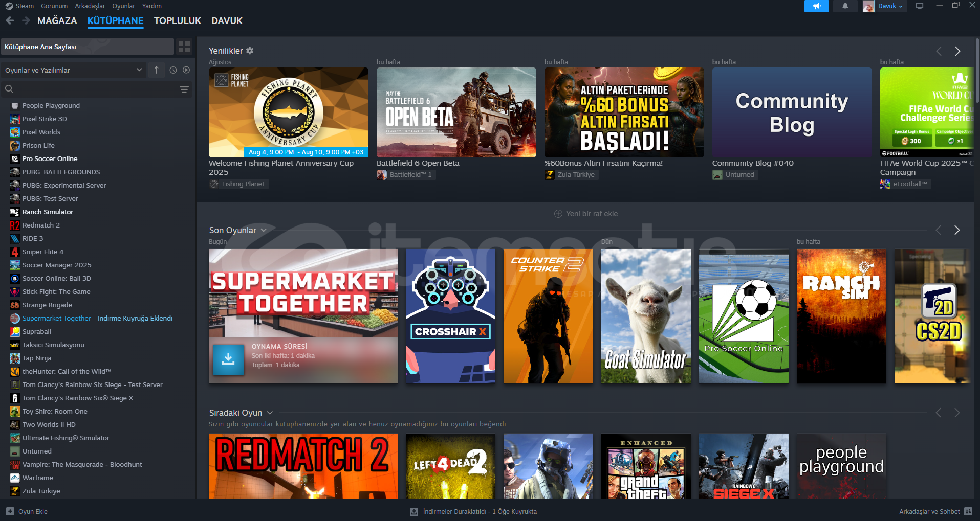Open the DAVUK profile tab

(227, 21)
